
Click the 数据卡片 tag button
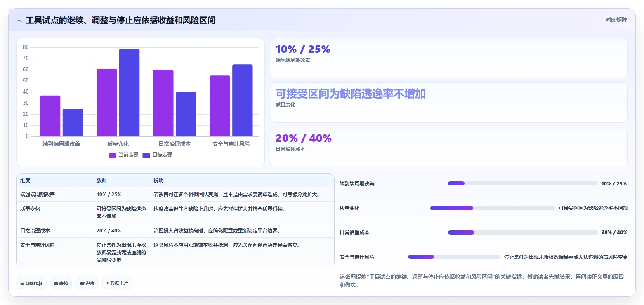[117, 283]
